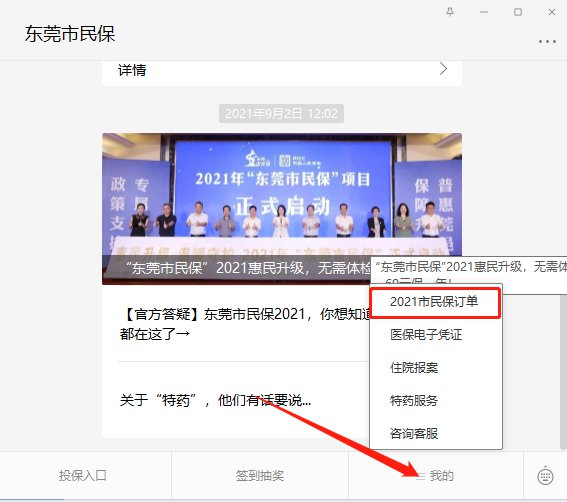
Task: Pin the chat window on top
Action: (450, 12)
